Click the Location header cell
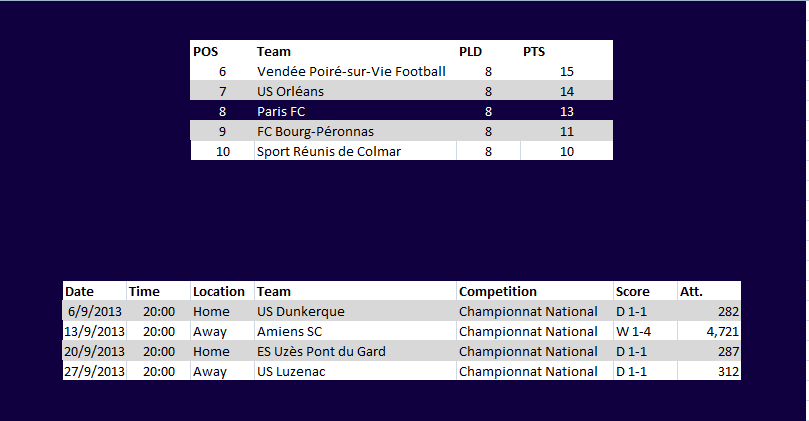The width and height of the screenshot is (809, 421). click(x=222, y=292)
